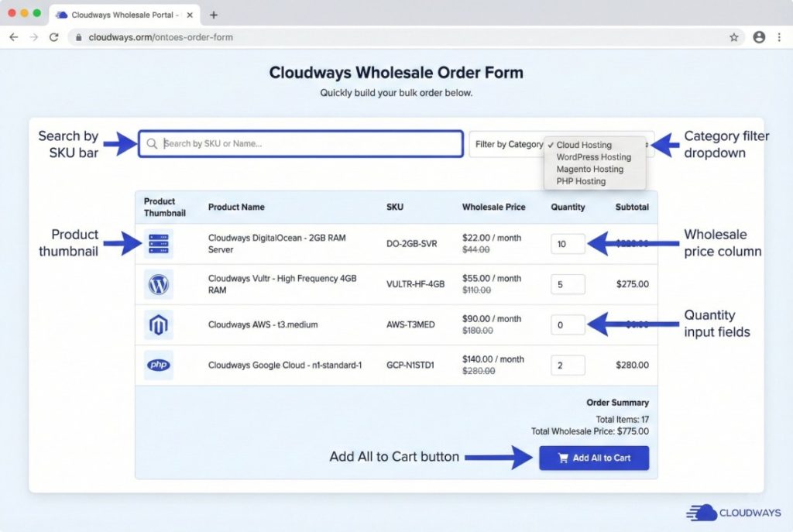Viewport: 793px width, 532px height.
Task: Click the struck-through $110.00 price
Action: pyautogui.click(x=476, y=290)
